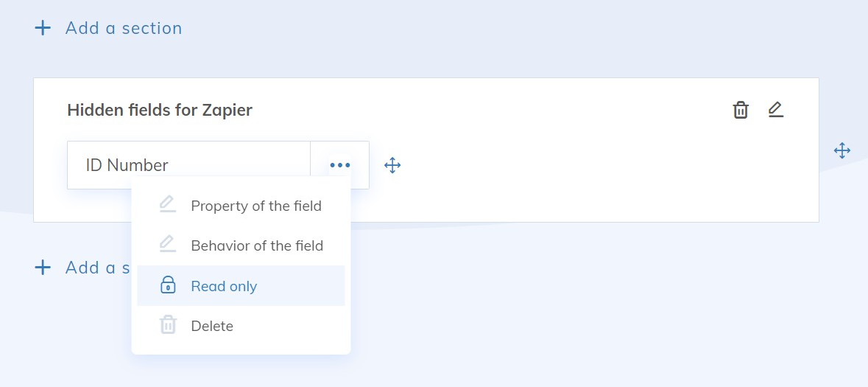The width and height of the screenshot is (868, 387).
Task: Set the field to Read only
Action: pyautogui.click(x=224, y=286)
